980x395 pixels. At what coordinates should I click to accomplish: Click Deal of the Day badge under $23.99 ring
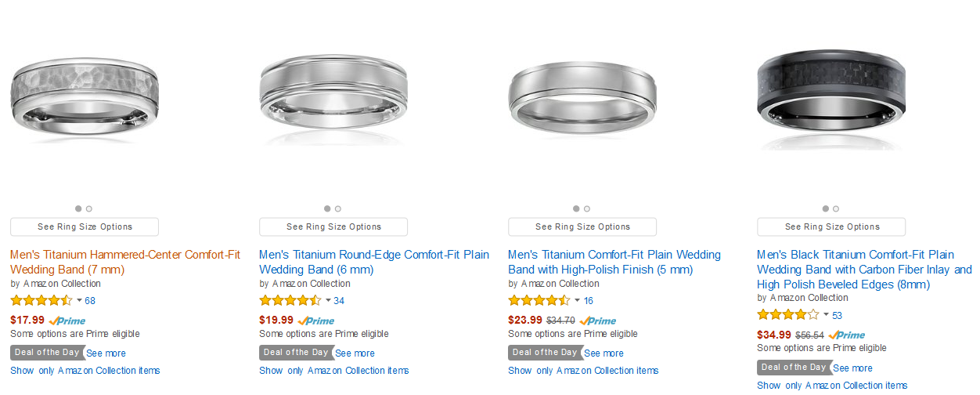(544, 353)
